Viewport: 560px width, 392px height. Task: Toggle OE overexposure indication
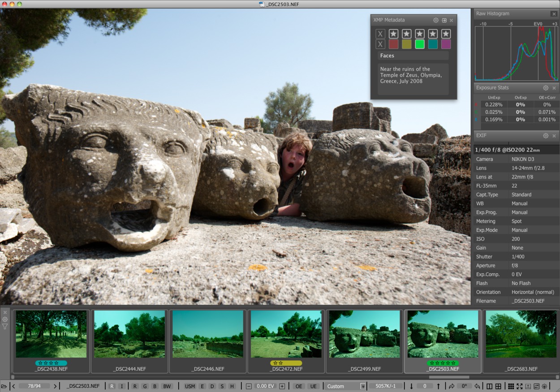pyautogui.click(x=299, y=386)
